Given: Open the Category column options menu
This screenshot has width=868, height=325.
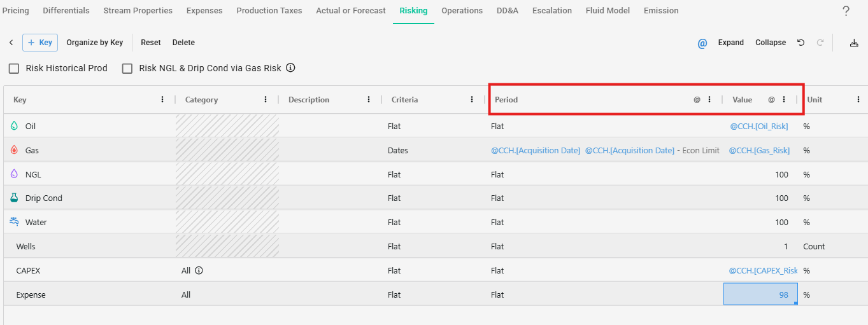Looking at the screenshot, I should coord(266,99).
